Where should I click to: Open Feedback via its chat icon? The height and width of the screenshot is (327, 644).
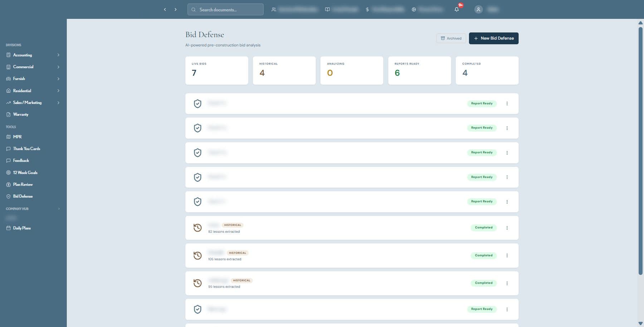[x=9, y=161]
